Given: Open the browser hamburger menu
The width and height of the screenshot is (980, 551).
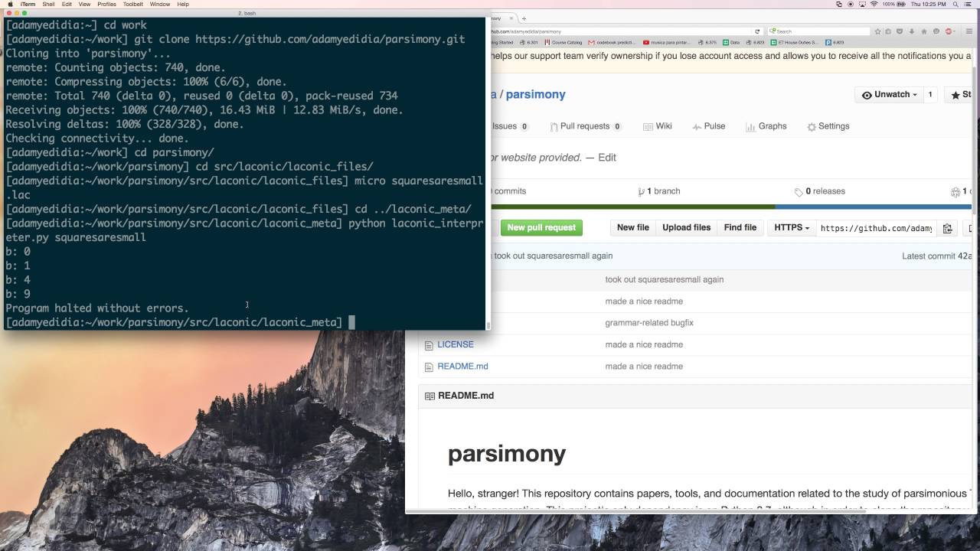Looking at the screenshot, I should [969, 31].
